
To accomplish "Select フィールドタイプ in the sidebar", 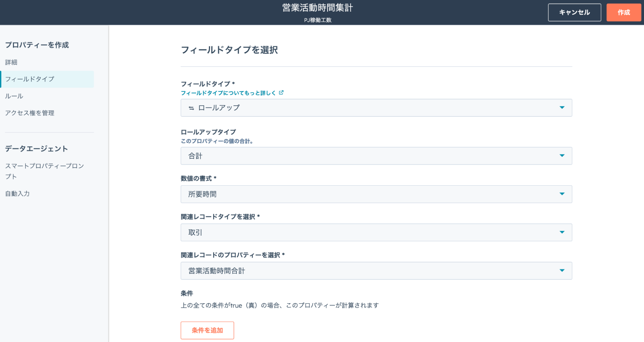I will pos(47,79).
